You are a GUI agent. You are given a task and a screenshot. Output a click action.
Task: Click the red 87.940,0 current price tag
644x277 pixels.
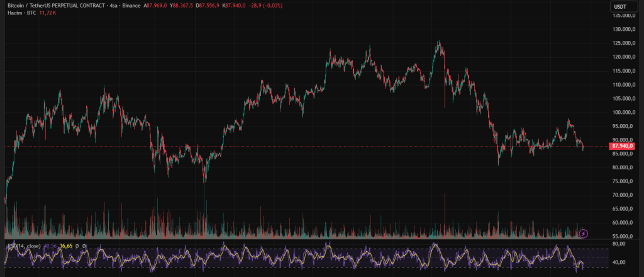(621, 145)
